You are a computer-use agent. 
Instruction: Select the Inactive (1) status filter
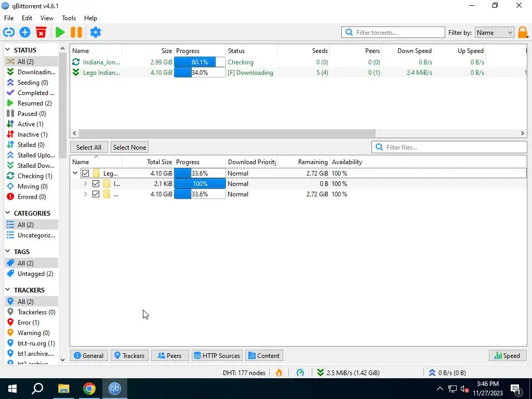[31, 135]
